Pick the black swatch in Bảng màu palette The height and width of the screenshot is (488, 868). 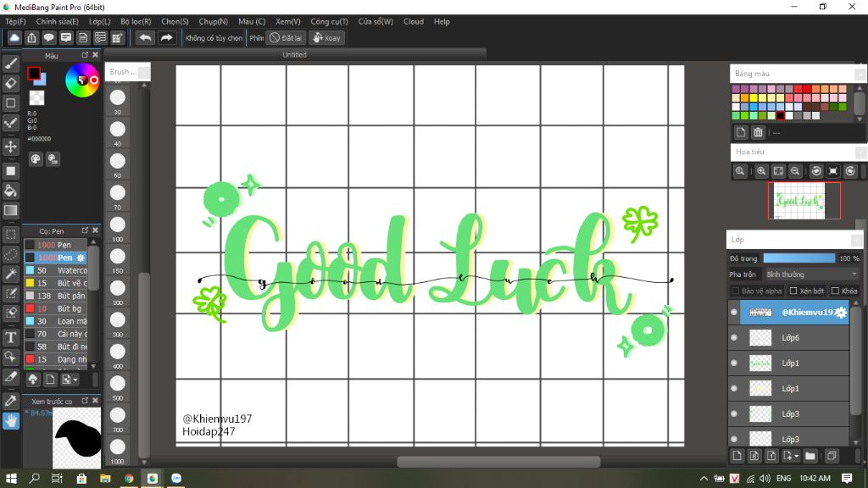click(780, 115)
